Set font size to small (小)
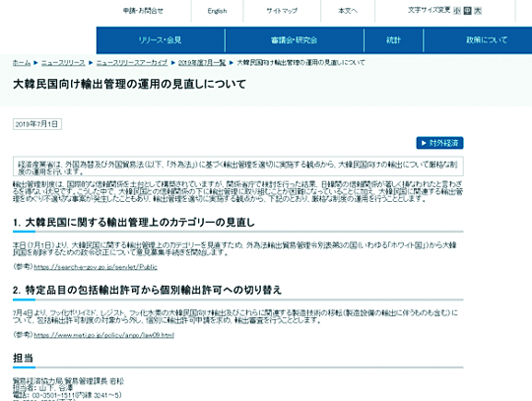The image size is (532, 401). pyautogui.click(x=457, y=11)
